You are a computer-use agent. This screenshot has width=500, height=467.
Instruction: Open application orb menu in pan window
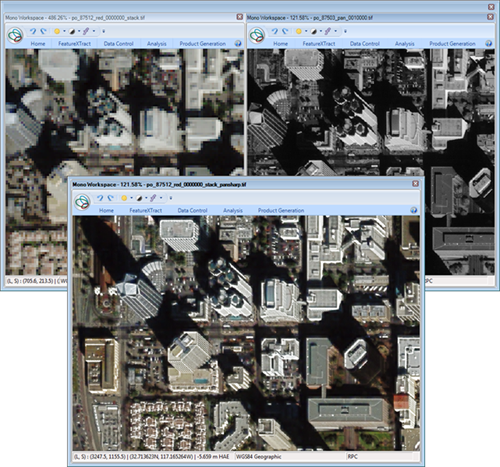point(257,36)
